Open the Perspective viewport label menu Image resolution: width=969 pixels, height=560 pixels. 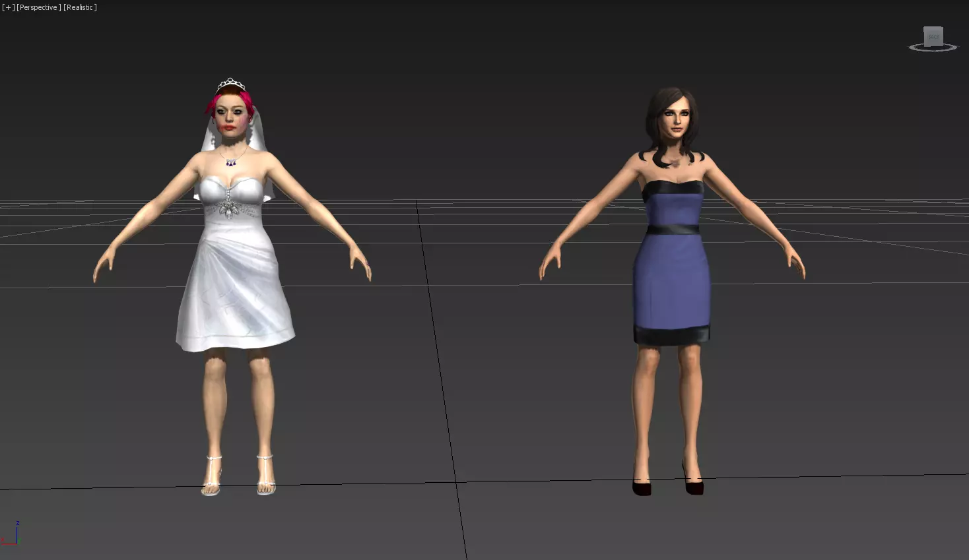(x=39, y=7)
